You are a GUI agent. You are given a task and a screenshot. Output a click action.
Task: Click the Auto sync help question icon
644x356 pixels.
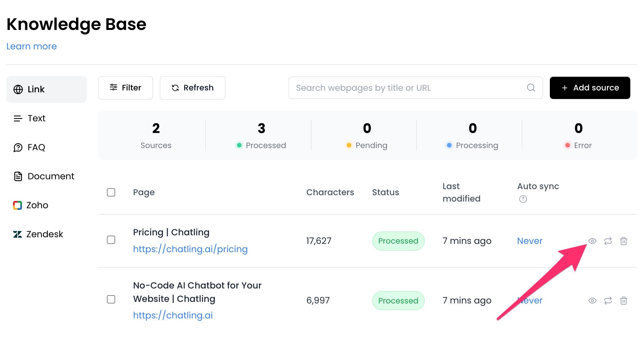(523, 199)
